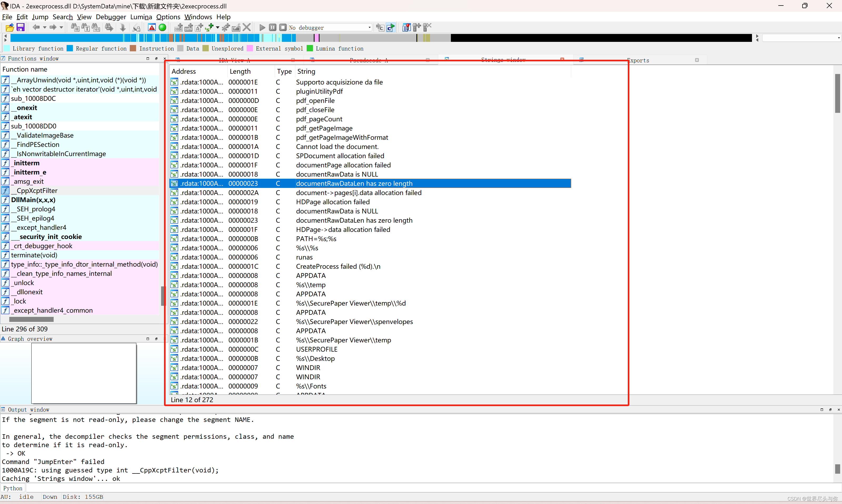The width and height of the screenshot is (842, 504).
Task: Close the Exports tab
Action: (697, 60)
